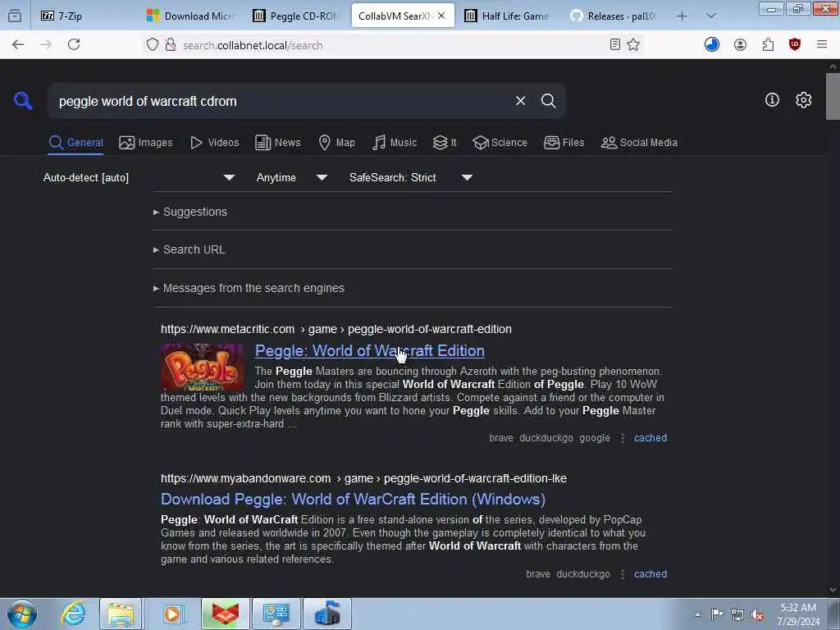Image resolution: width=840 pixels, height=630 pixels.
Task: Open the search info about icon
Action: click(772, 99)
